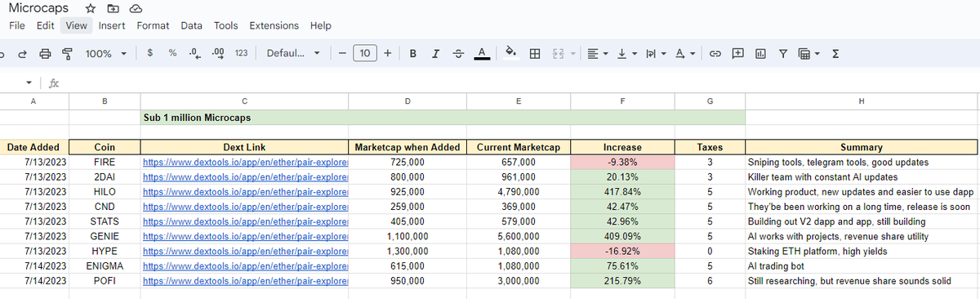Open text rotation dropdown
The height and width of the screenshot is (299, 980).
(x=684, y=53)
